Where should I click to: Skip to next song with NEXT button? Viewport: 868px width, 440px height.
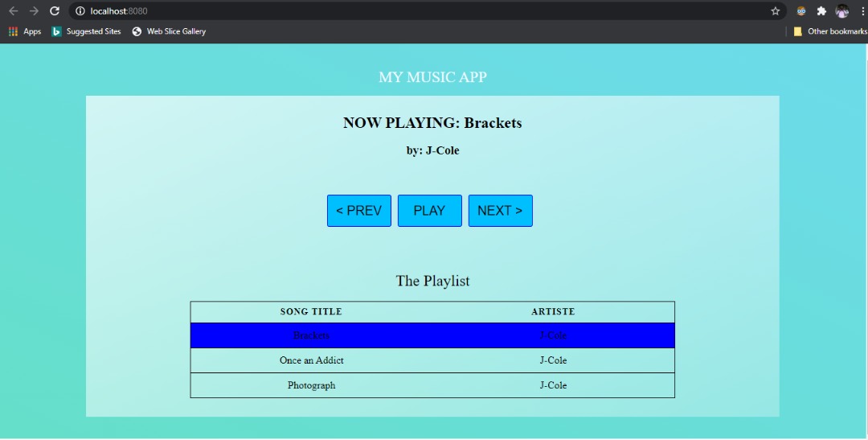[500, 211]
